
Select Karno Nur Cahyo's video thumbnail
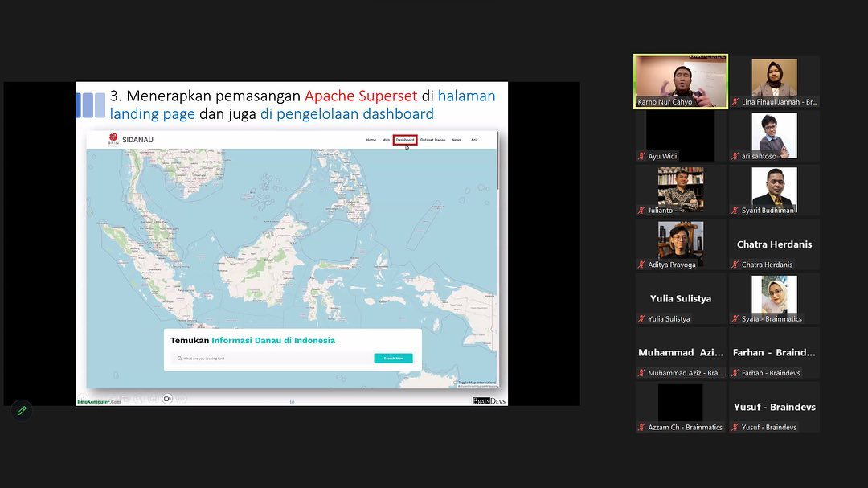coord(681,81)
